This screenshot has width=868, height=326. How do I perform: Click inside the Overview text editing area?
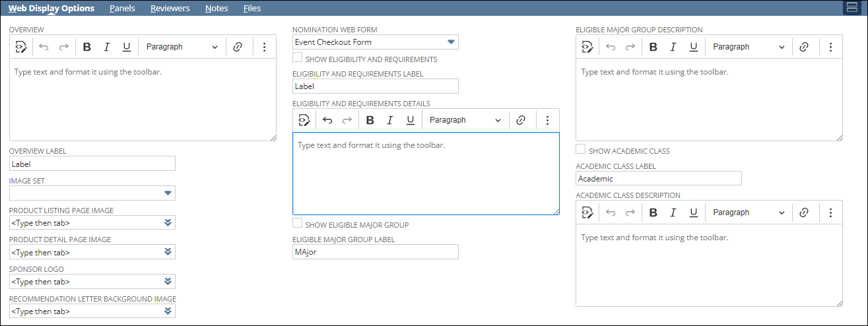(143, 99)
